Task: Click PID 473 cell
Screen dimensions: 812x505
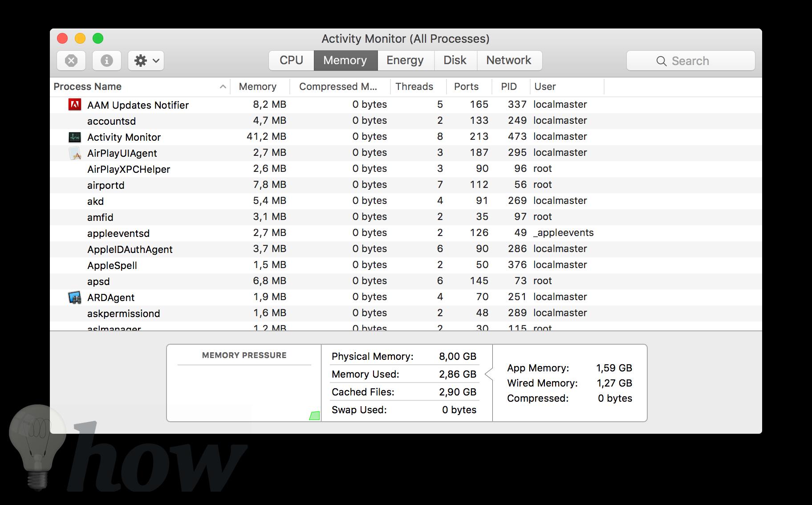Action: pos(517,137)
